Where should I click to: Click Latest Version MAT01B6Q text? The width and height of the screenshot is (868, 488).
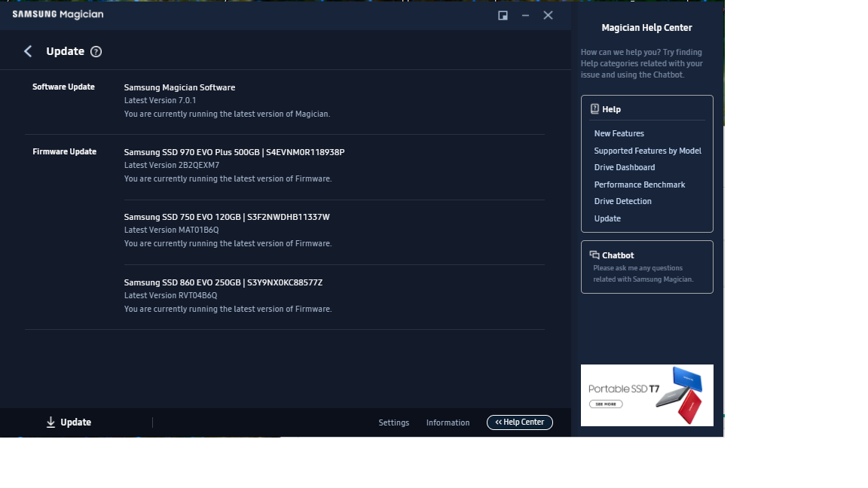point(171,230)
